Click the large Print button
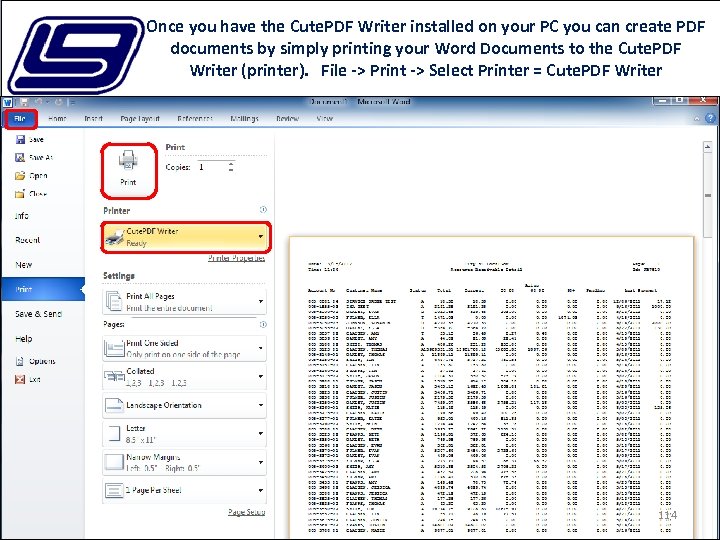720x540 pixels. pyautogui.click(x=129, y=171)
